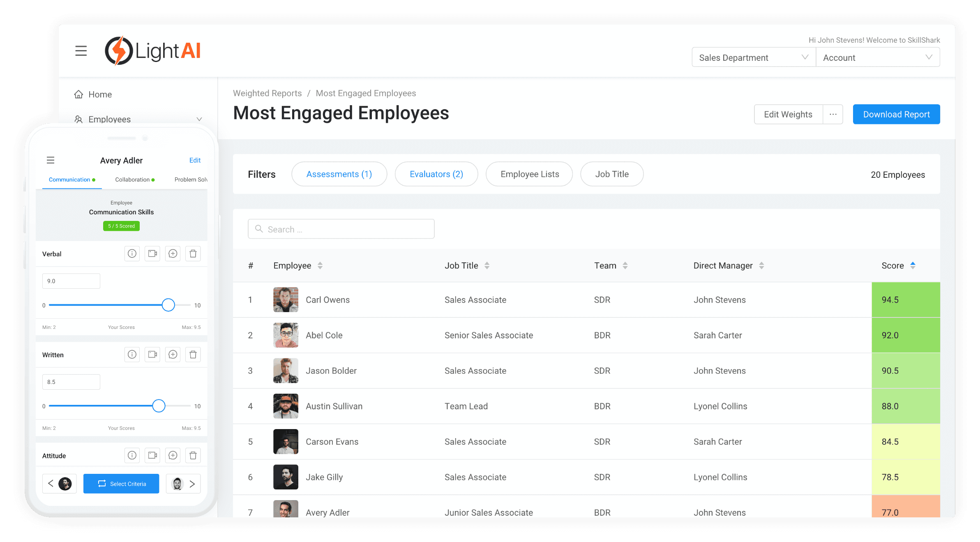This screenshot has height=542, width=980.
Task: Click the Attitude info icon
Action: click(132, 455)
